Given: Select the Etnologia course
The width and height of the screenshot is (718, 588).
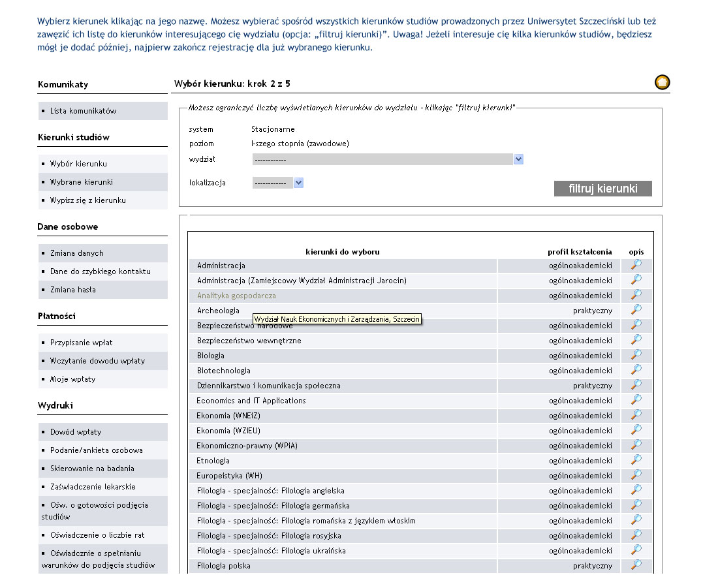Looking at the screenshot, I should 213,461.
